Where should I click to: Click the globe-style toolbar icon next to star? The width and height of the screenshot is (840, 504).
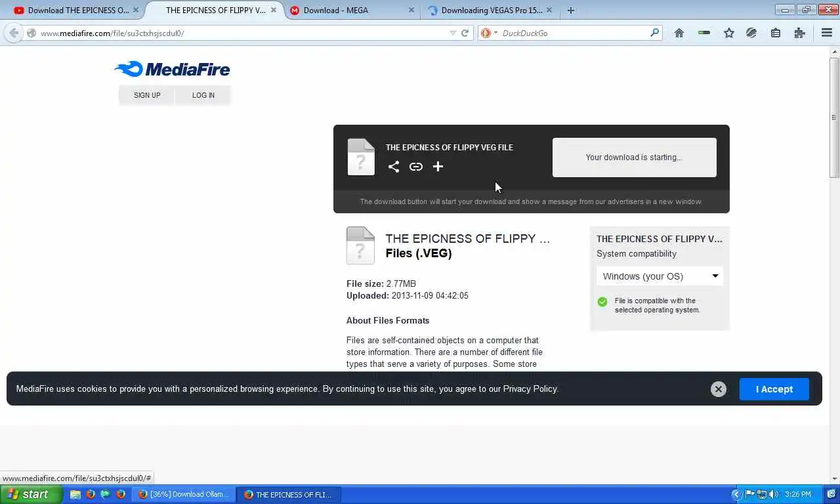(751, 33)
